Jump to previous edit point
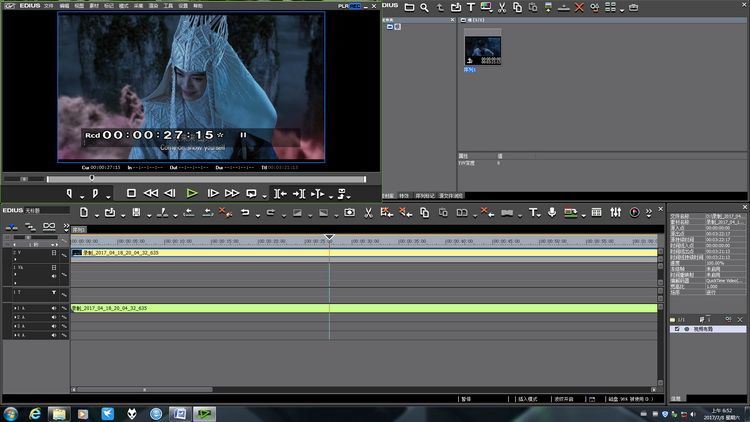The height and width of the screenshot is (422, 750). tap(280, 193)
